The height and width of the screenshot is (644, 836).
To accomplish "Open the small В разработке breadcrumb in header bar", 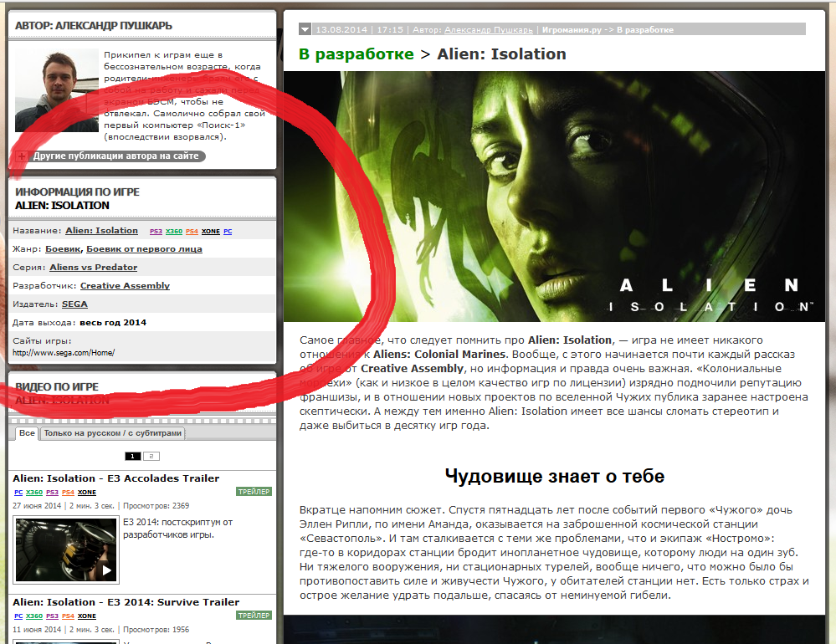I will click(645, 30).
